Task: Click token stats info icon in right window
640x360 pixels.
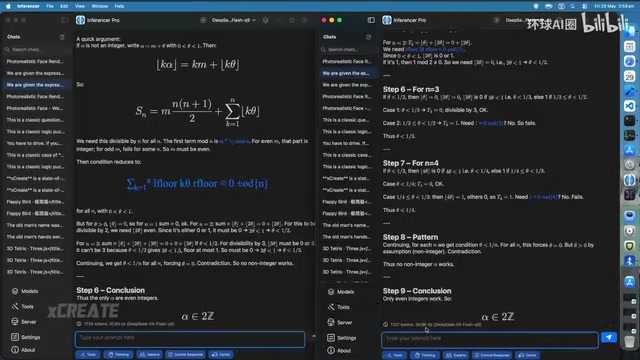Action: tap(385, 324)
